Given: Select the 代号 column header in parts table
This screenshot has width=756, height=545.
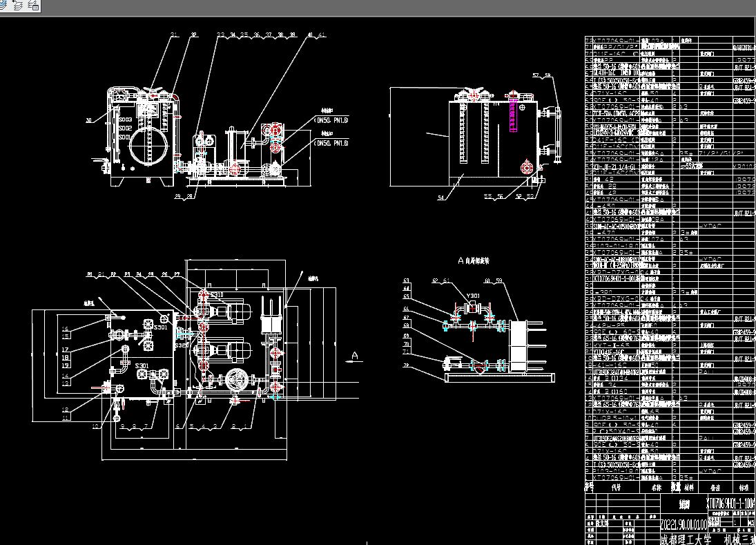Looking at the screenshot, I should (616, 488).
